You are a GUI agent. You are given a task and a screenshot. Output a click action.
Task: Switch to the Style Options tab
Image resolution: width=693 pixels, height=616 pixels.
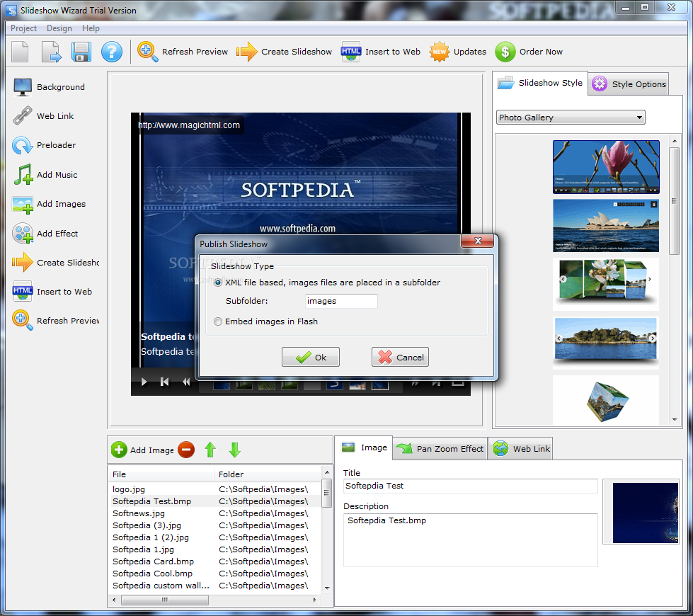click(629, 84)
